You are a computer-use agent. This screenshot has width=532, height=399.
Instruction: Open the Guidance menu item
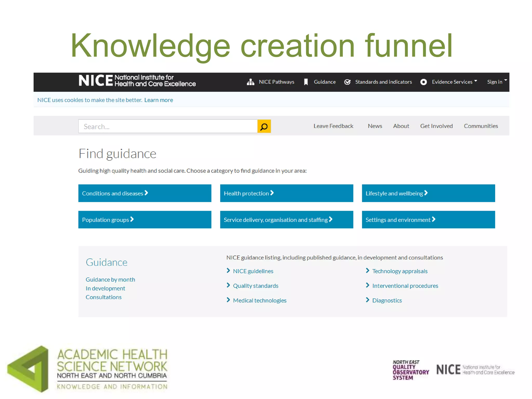pos(325,82)
